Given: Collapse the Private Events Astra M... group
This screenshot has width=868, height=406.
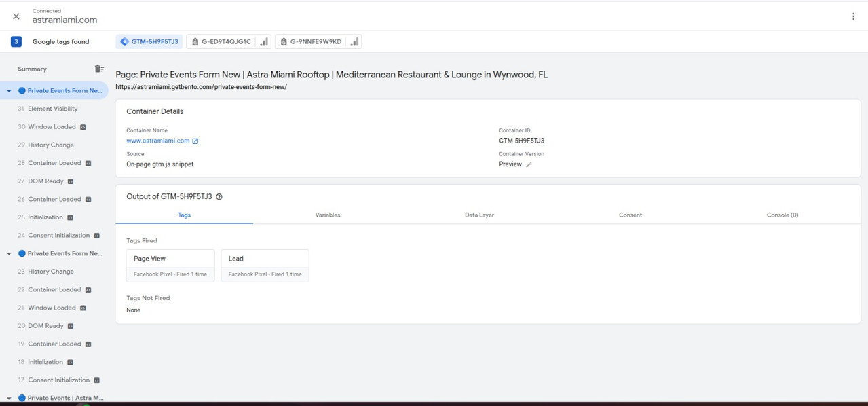Looking at the screenshot, I should click(x=9, y=399).
